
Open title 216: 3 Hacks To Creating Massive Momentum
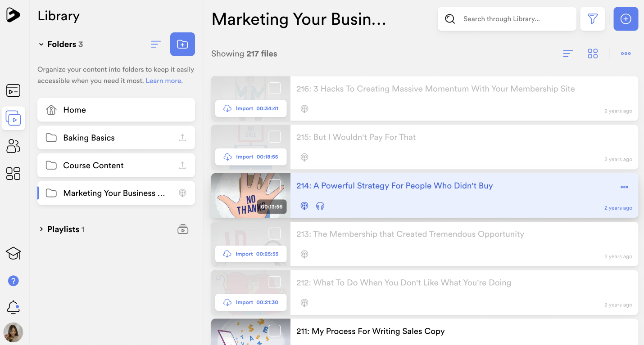[435, 89]
